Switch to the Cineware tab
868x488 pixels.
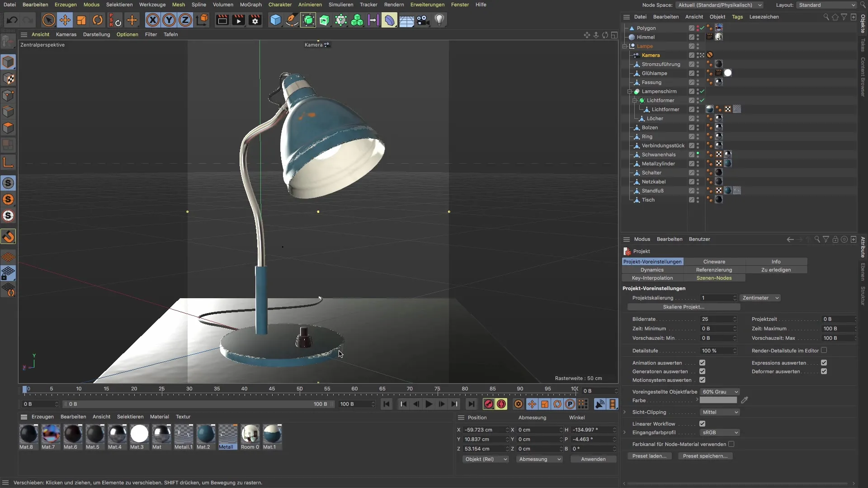(x=714, y=262)
